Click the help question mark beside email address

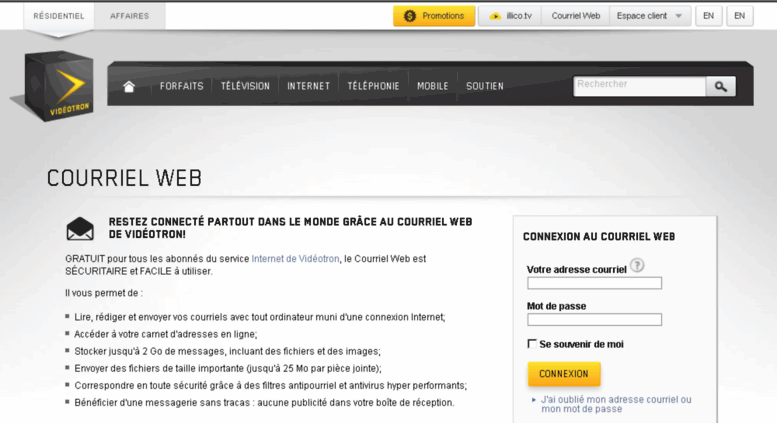pos(637,265)
